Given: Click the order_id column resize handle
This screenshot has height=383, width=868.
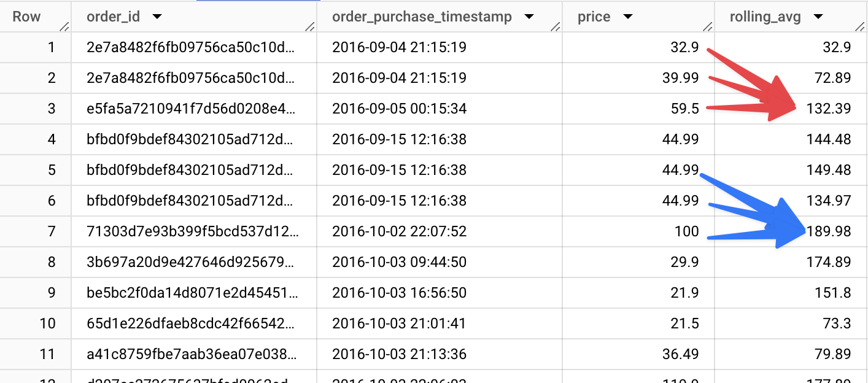Looking at the screenshot, I should 310,26.
